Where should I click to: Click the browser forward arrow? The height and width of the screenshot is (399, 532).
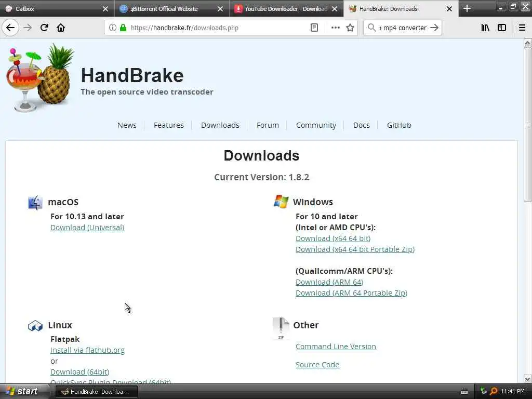tap(28, 28)
